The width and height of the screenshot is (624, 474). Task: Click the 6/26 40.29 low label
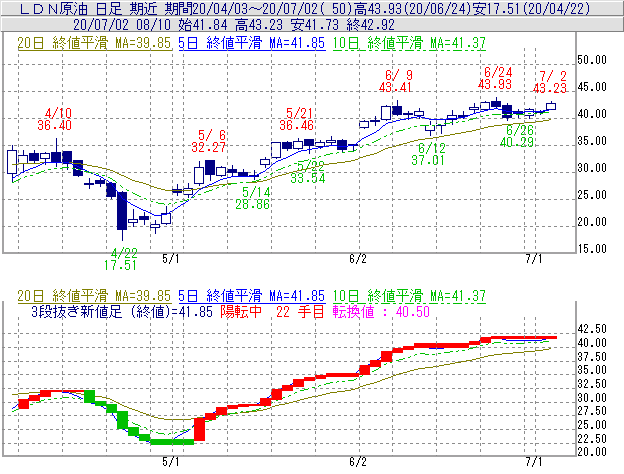(517, 136)
